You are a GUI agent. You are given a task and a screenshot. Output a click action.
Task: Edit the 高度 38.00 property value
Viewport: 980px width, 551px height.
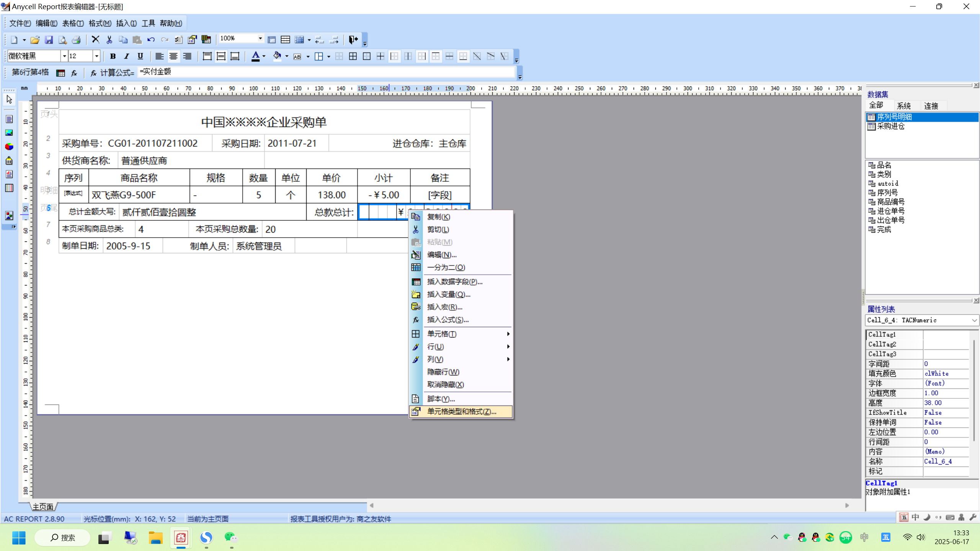pos(946,403)
